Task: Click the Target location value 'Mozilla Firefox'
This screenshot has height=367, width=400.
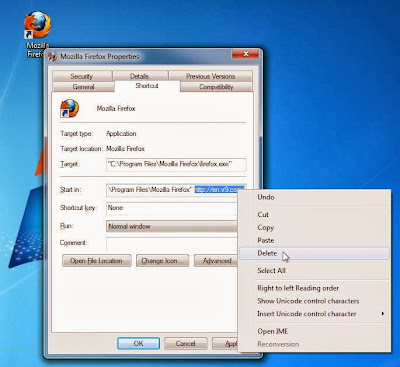Action: (x=125, y=149)
